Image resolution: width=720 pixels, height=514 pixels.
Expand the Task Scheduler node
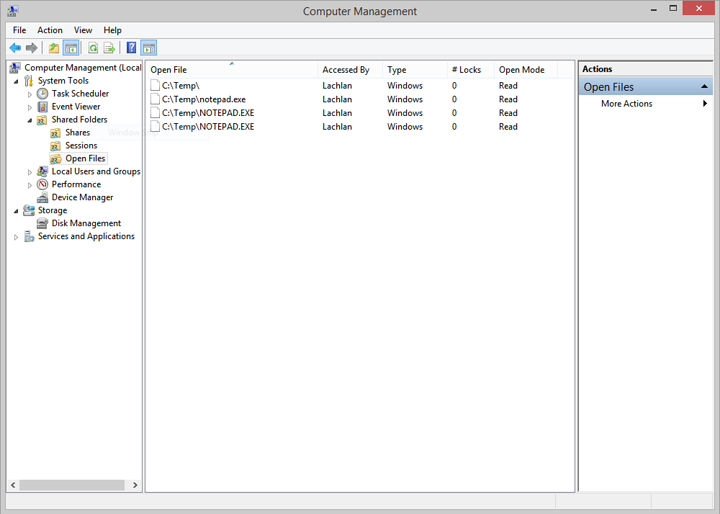pyautogui.click(x=30, y=94)
